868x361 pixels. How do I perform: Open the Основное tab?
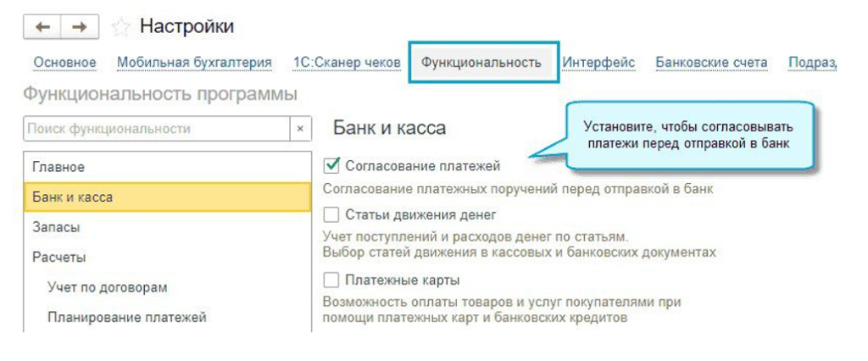(x=64, y=63)
